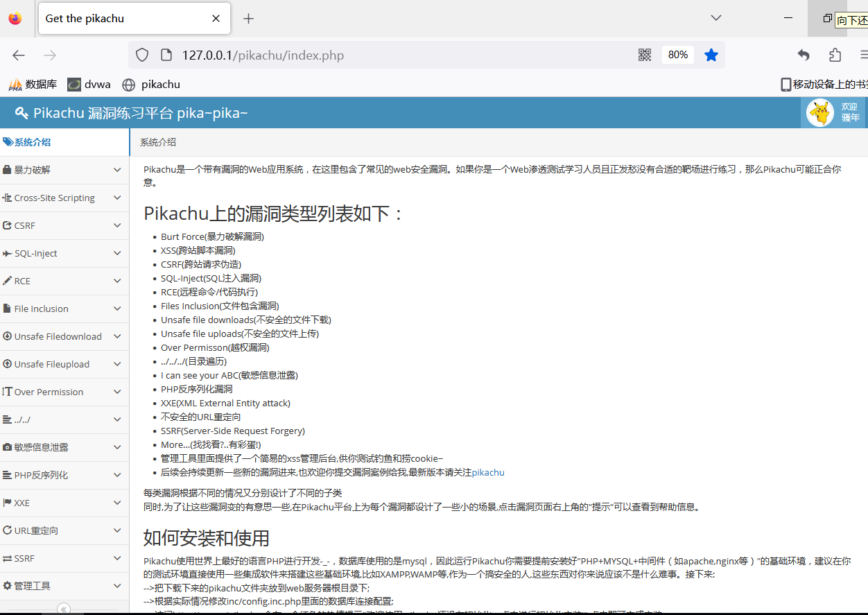Click the 管理工具 gear icon
Screen dimensions: 868x615
(x=7, y=586)
